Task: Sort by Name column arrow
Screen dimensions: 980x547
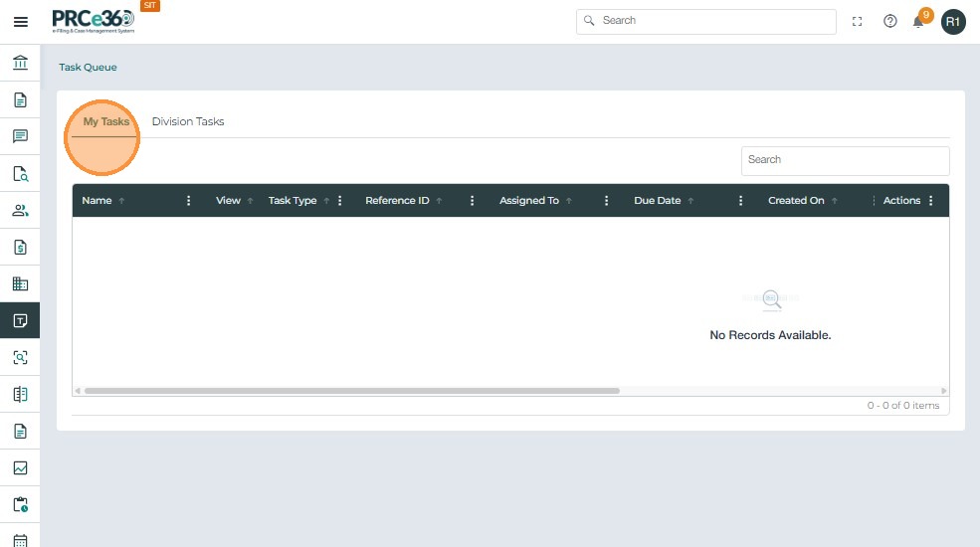Action: tap(121, 201)
